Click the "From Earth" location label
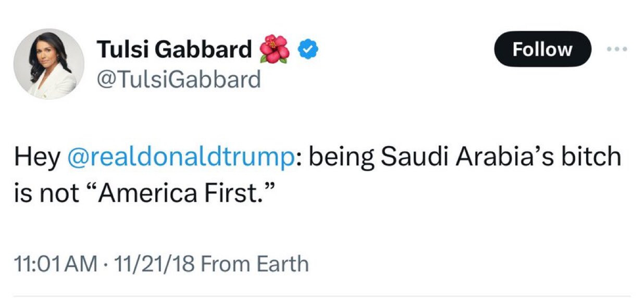The width and height of the screenshot is (644, 298). [x=254, y=264]
